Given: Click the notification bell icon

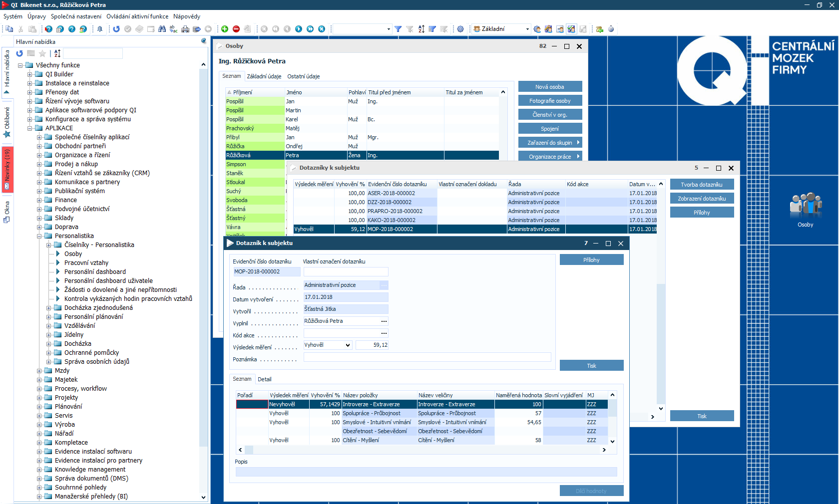Looking at the screenshot, I should click(100, 29).
